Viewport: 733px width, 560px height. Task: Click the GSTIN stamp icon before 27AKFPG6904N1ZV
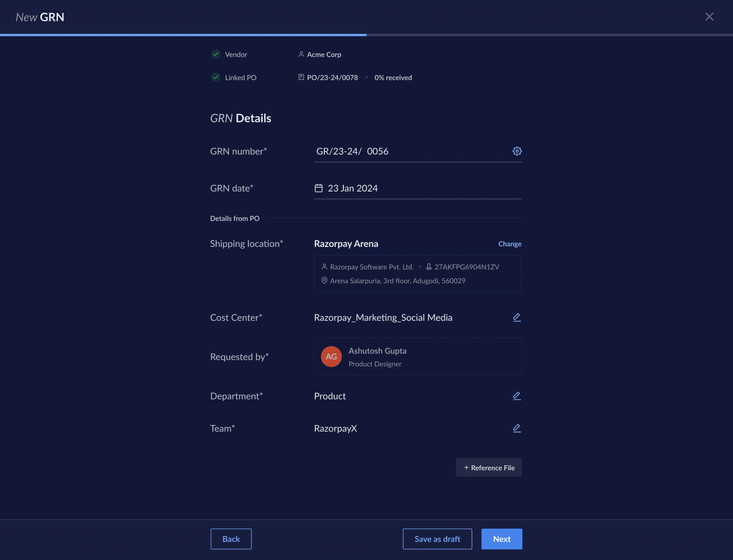429,266
